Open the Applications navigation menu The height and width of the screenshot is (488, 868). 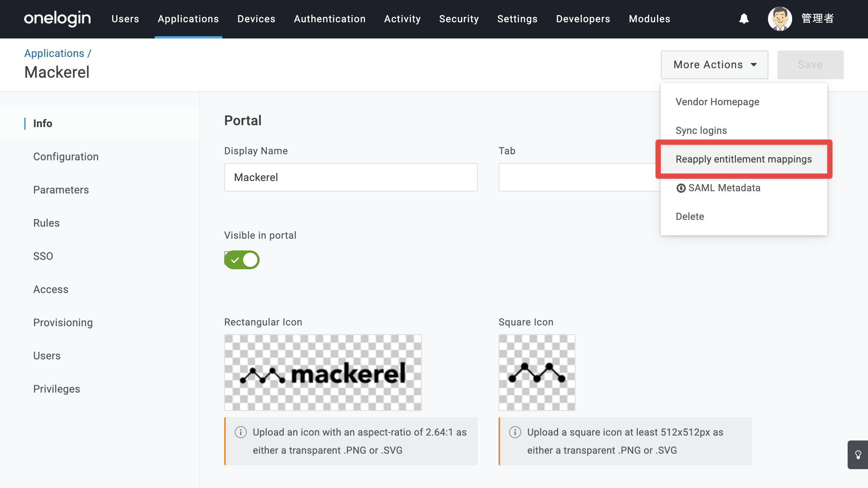pos(188,19)
